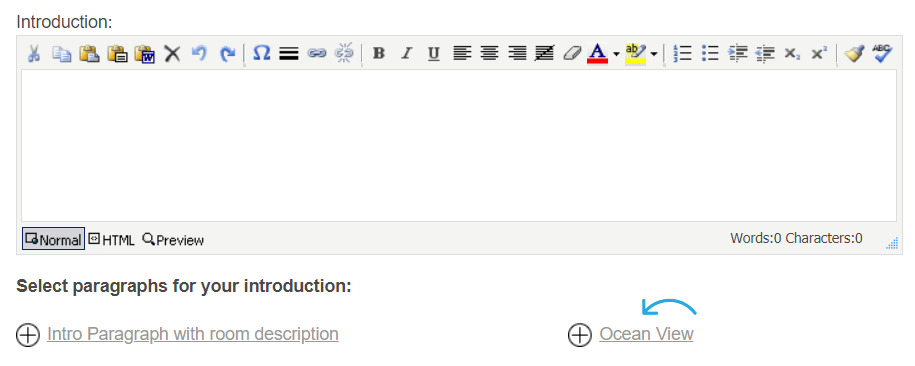Open Intro Paragraph with room description link
The image size is (915, 366).
point(193,334)
